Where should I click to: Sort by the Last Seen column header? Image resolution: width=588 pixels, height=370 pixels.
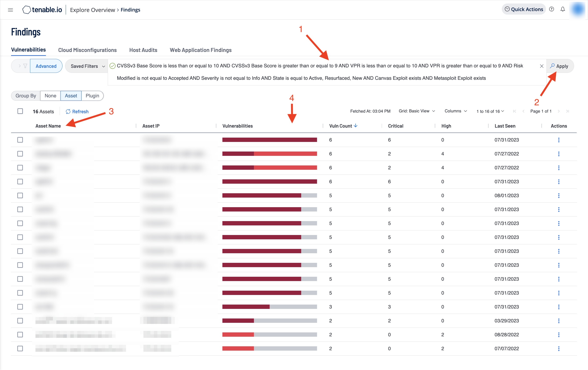point(505,126)
